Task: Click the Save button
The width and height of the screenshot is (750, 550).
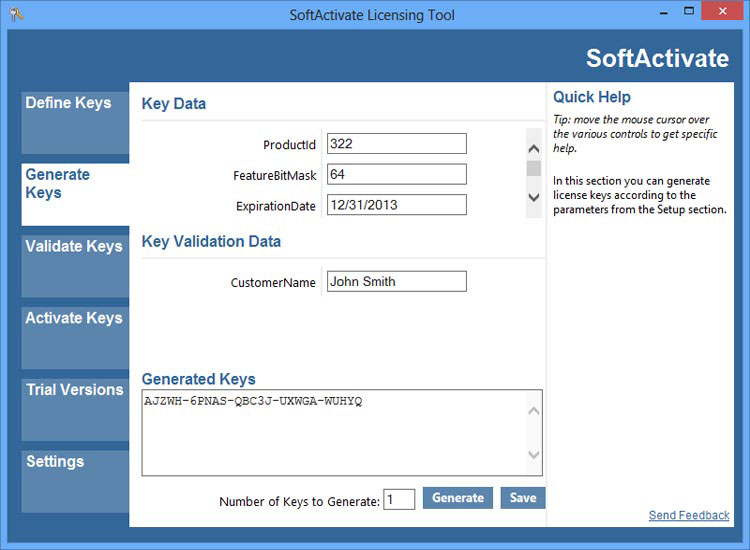Action: coord(523,498)
